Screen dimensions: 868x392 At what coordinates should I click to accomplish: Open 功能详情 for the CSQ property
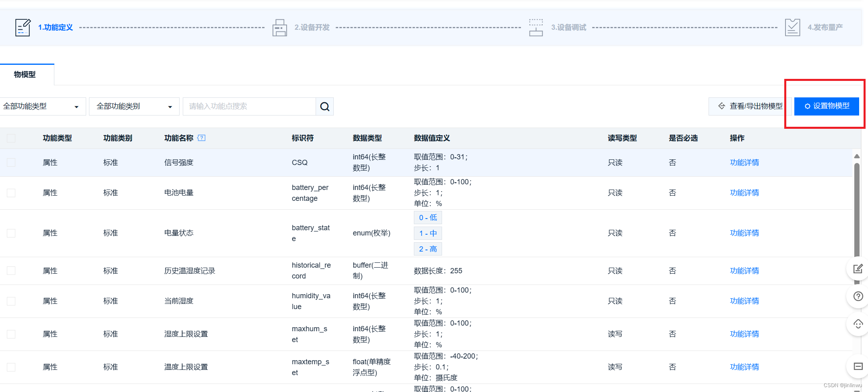[744, 162]
